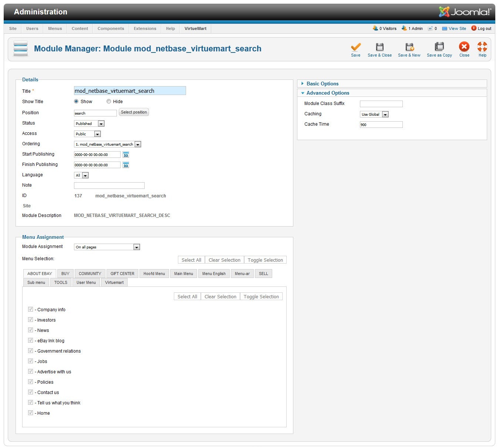Open the Content menu
The image size is (499, 448).
[80, 28]
